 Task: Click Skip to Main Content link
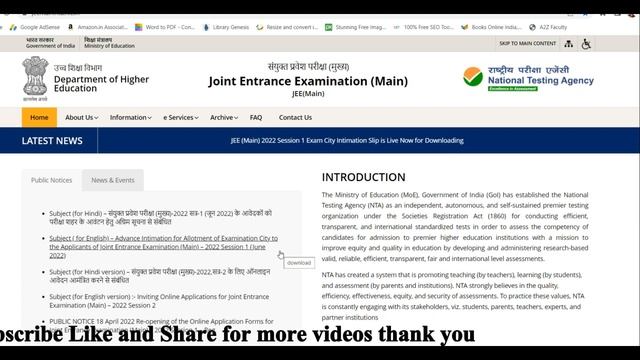click(x=527, y=43)
